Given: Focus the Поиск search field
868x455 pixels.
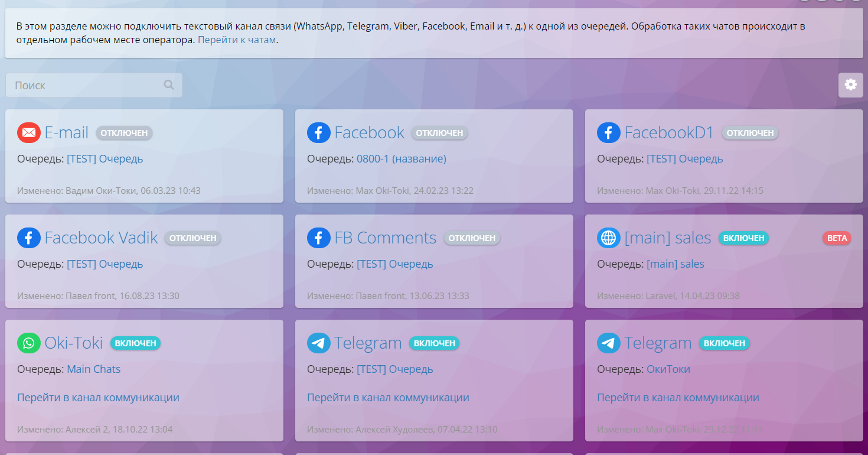Looking at the screenshot, I should (x=94, y=85).
